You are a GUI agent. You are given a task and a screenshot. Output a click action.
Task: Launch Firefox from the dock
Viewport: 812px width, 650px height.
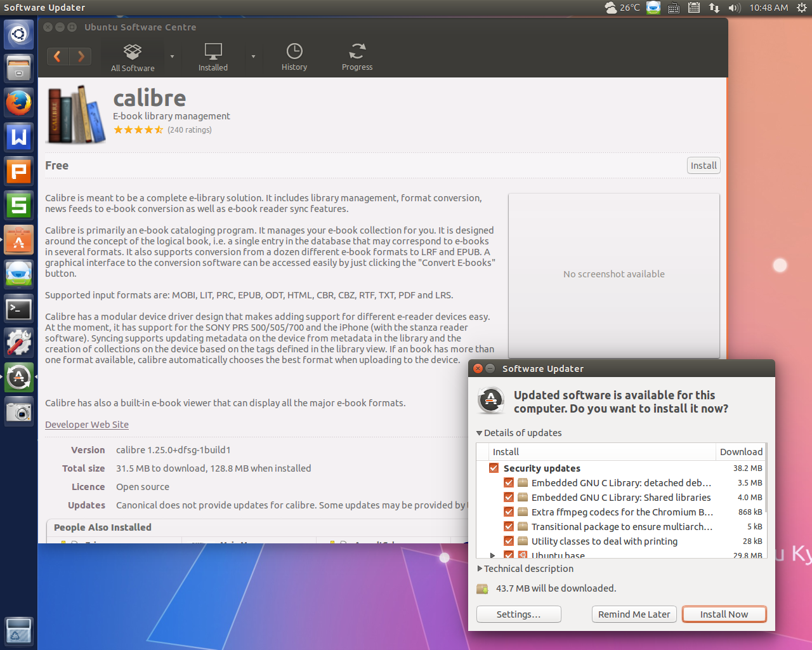click(x=18, y=102)
